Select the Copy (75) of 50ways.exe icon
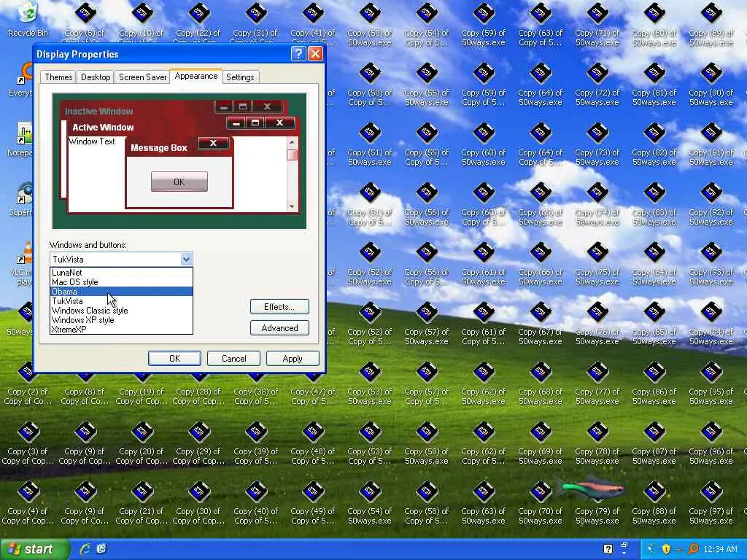Viewport: 747px width, 560px height. 597,263
